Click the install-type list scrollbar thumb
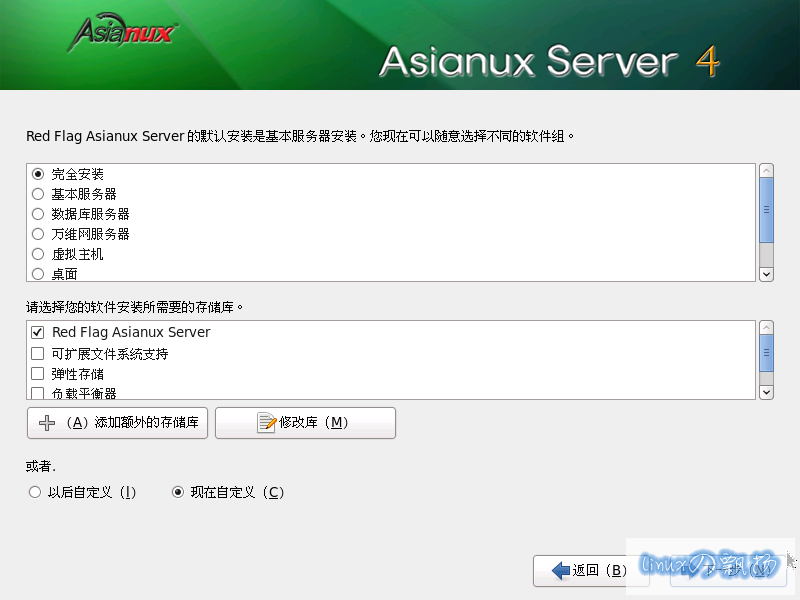This screenshot has height=600, width=800. [x=766, y=210]
